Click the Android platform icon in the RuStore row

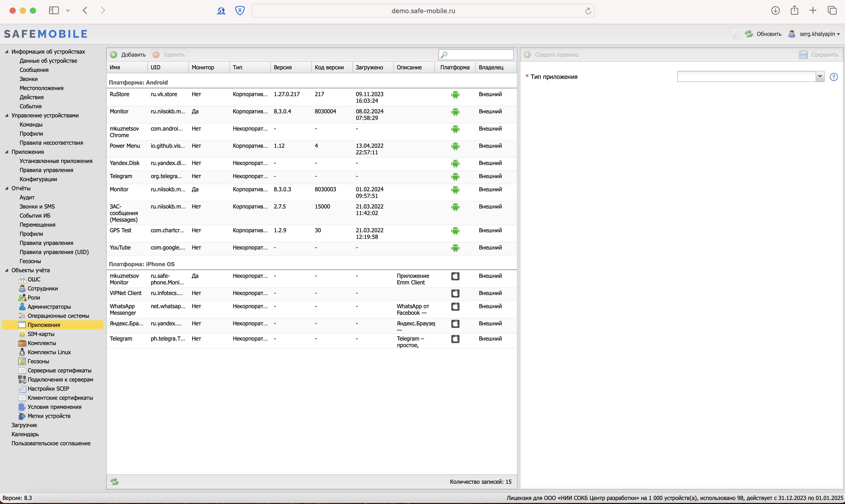pos(455,95)
